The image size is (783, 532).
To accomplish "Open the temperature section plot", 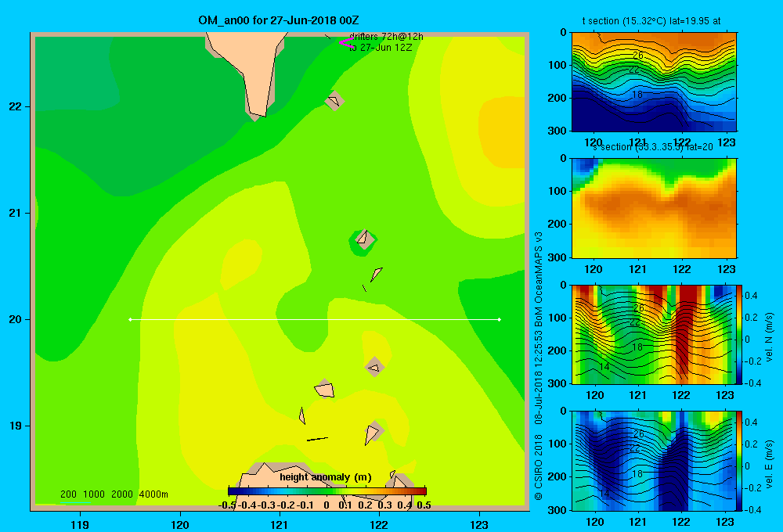I will point(654,82).
